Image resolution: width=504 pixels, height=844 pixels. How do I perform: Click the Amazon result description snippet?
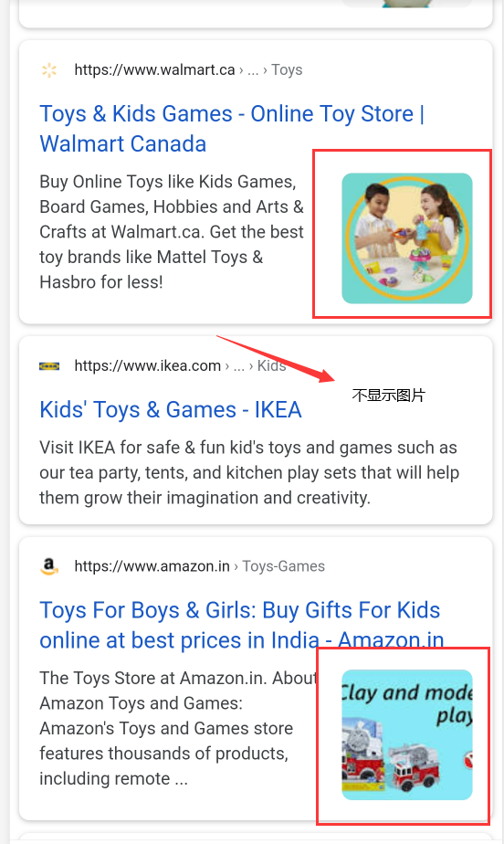[179, 728]
